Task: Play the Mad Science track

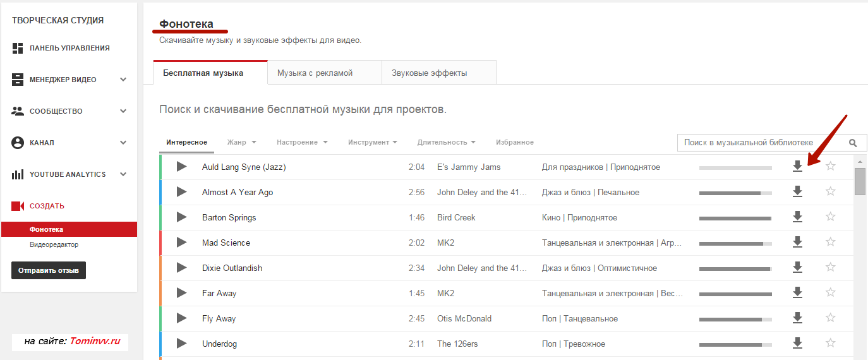Action: [182, 243]
